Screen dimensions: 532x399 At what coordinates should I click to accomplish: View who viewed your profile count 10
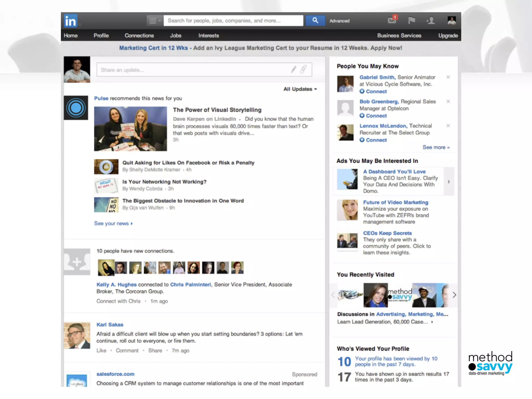point(344,362)
